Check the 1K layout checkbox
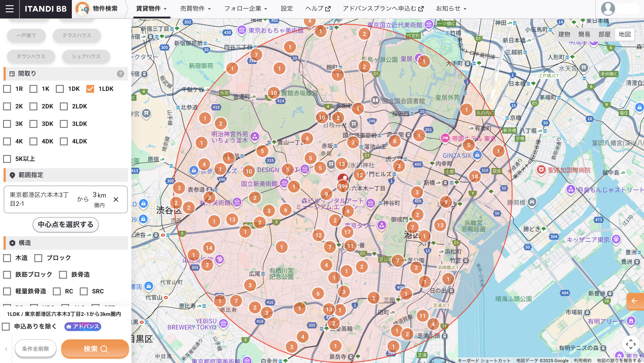644x363 pixels. tap(33, 89)
